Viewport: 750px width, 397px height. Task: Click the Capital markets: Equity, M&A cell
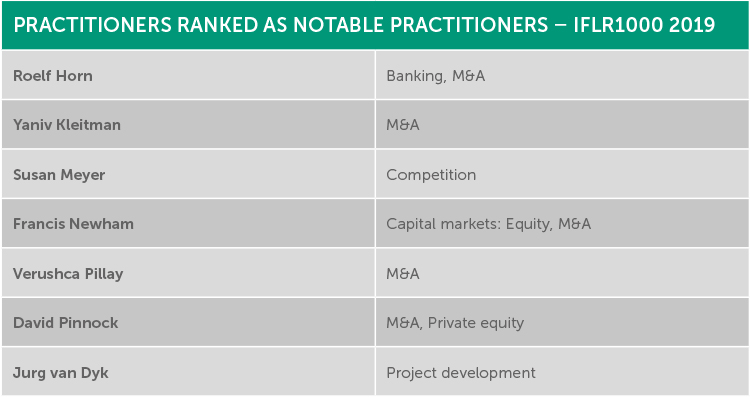click(x=562, y=223)
